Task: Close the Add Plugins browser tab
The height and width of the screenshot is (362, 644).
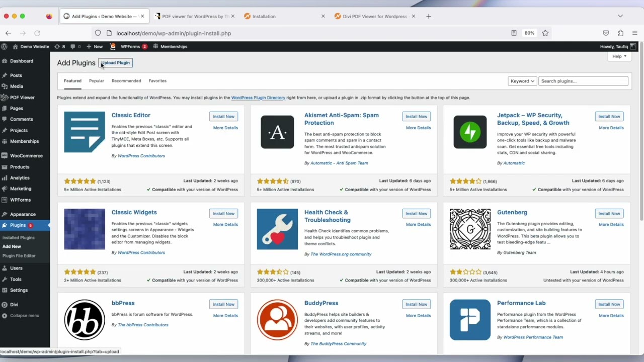Action: click(142, 16)
